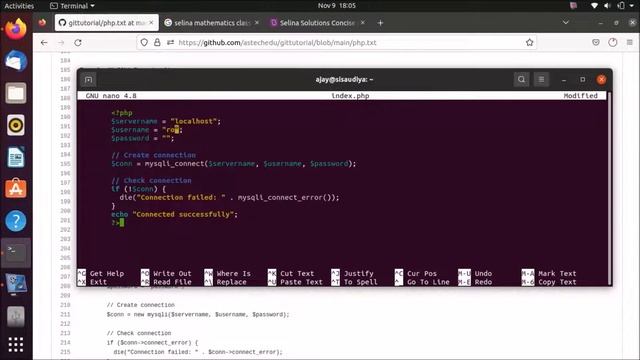Click the terminal title ajay@sisaudiya
Image resolution: width=640 pixels, height=360 pixels.
pyautogui.click(x=344, y=80)
